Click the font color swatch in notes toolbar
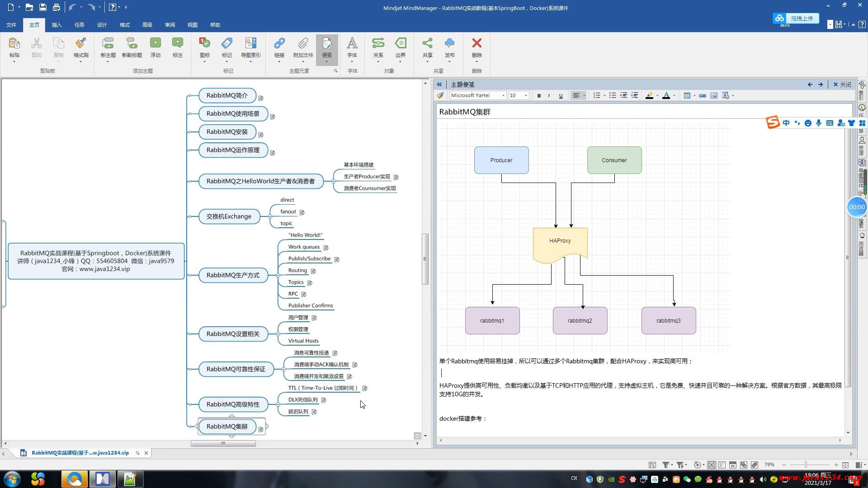The image size is (868, 488). click(x=666, y=95)
